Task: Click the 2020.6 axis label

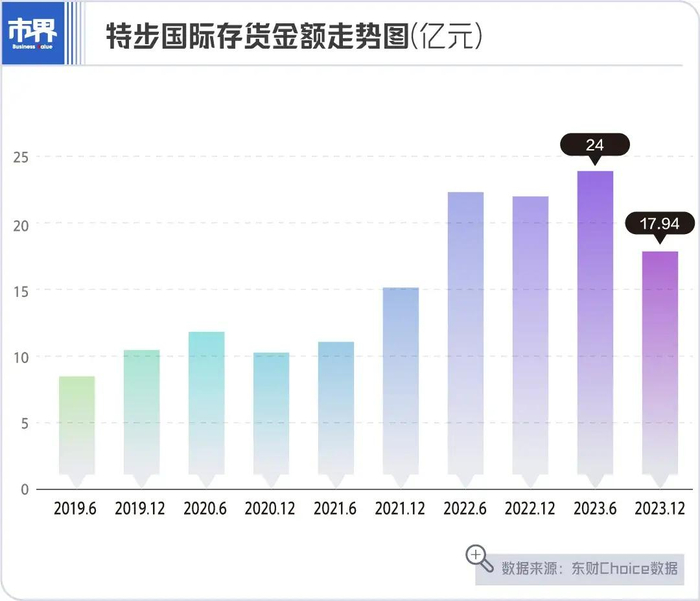Action: [205, 509]
